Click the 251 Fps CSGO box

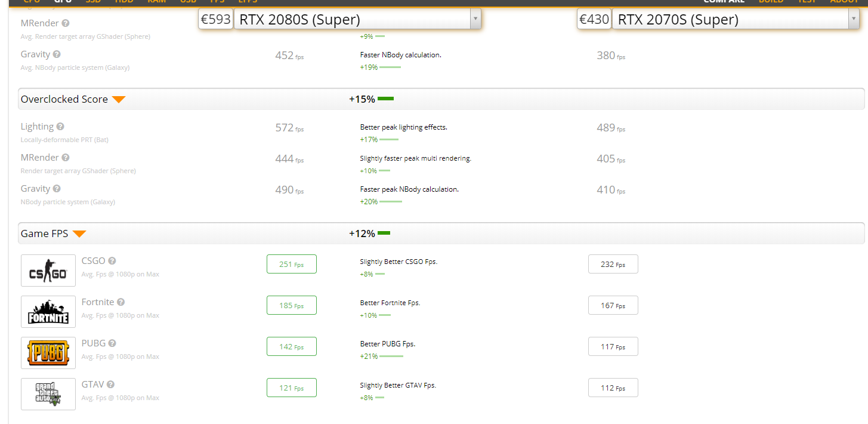pos(292,264)
